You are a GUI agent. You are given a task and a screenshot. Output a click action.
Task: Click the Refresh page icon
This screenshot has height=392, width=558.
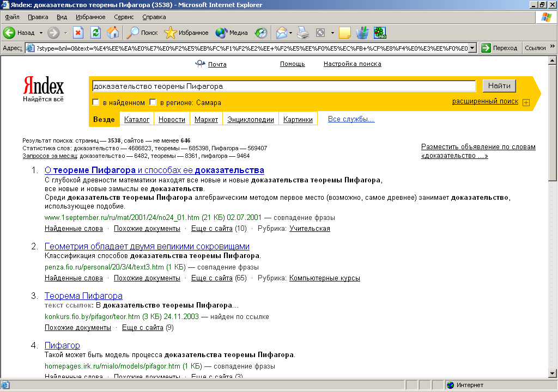(x=95, y=33)
